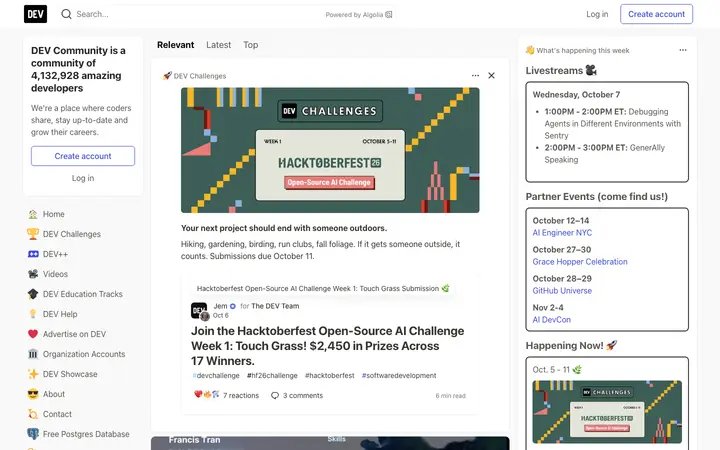
Task: Click Jem's verified badge icon
Action: click(x=233, y=306)
